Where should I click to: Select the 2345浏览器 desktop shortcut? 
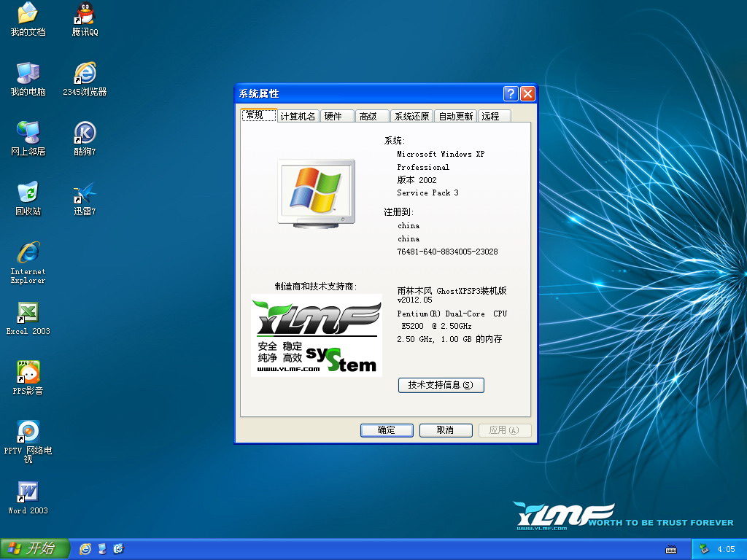tap(85, 74)
